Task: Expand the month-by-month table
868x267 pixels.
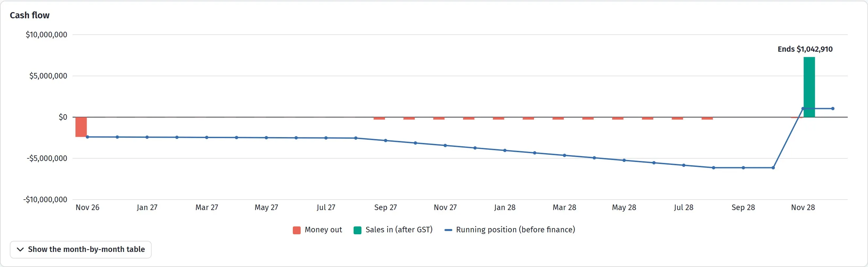Action: pos(80,249)
